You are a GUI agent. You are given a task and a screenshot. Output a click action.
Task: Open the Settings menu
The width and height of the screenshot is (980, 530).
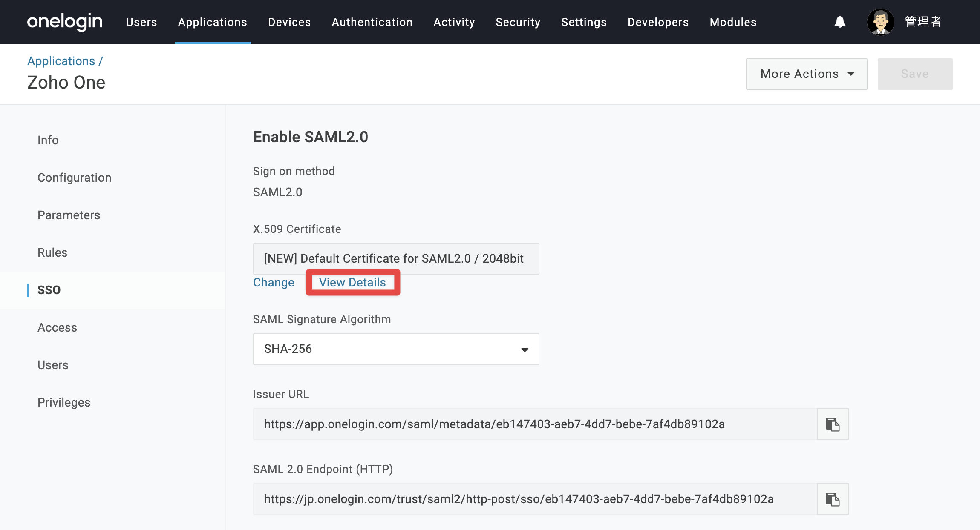(584, 22)
